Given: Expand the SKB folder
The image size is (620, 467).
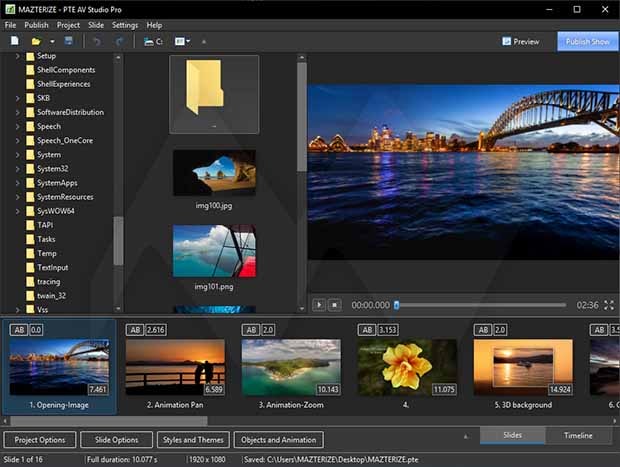Looking at the screenshot, I should tap(17, 98).
